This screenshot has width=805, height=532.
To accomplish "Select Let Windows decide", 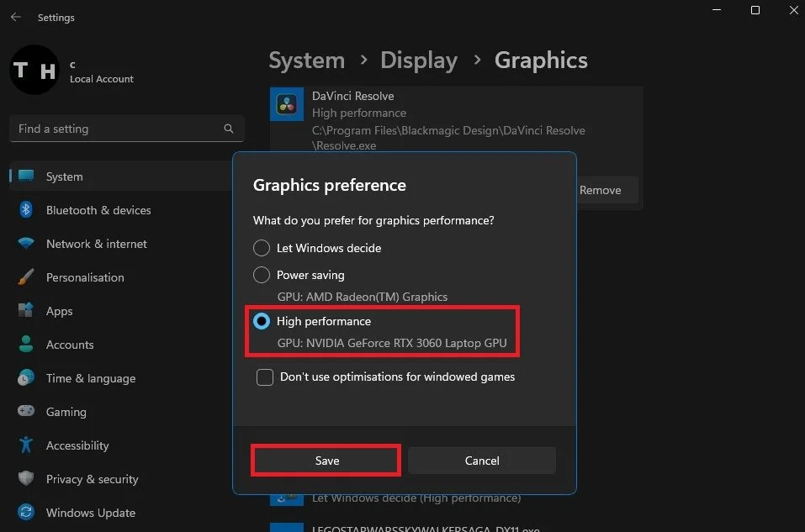I will [x=262, y=248].
